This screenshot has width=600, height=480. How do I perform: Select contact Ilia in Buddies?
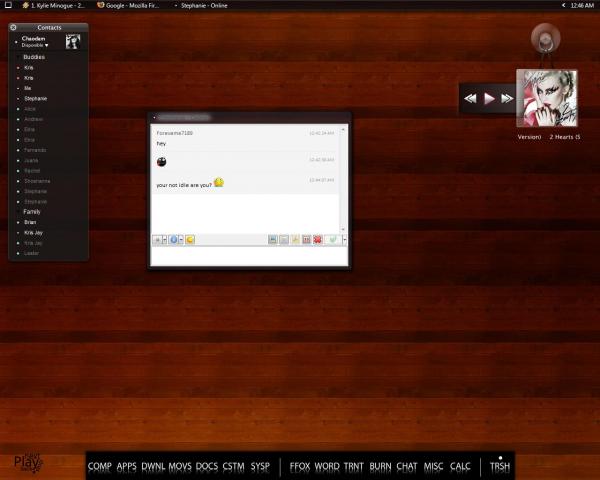(x=27, y=88)
